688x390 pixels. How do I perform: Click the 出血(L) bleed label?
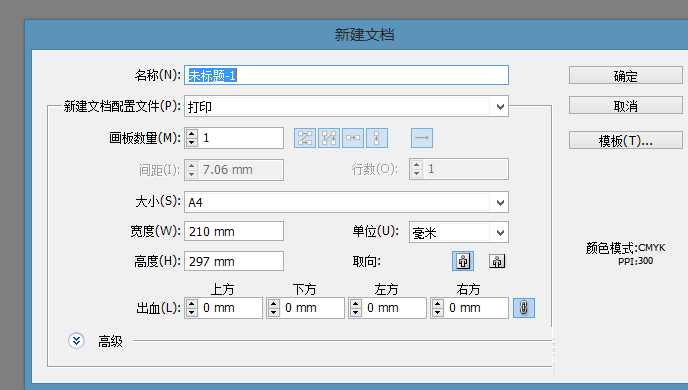(158, 308)
